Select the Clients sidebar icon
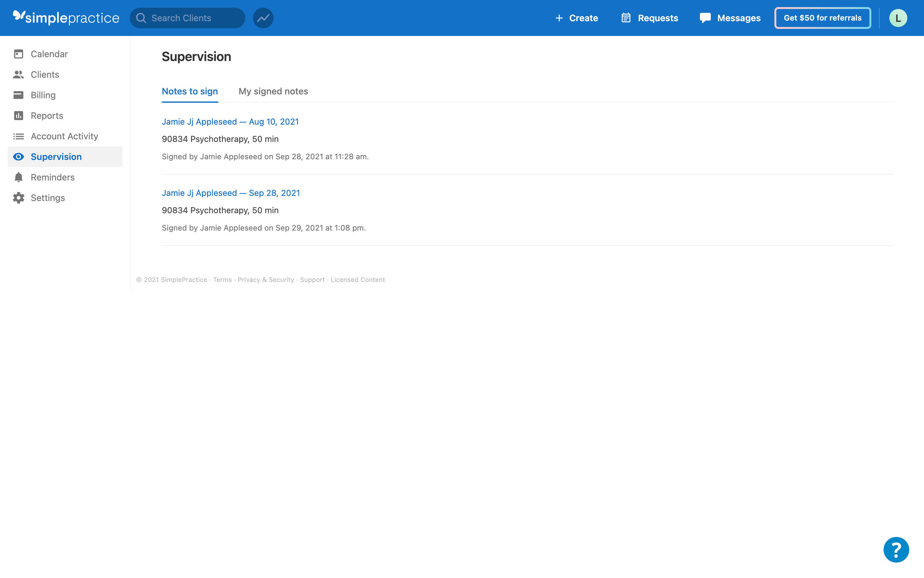This screenshot has width=924, height=578. click(19, 74)
